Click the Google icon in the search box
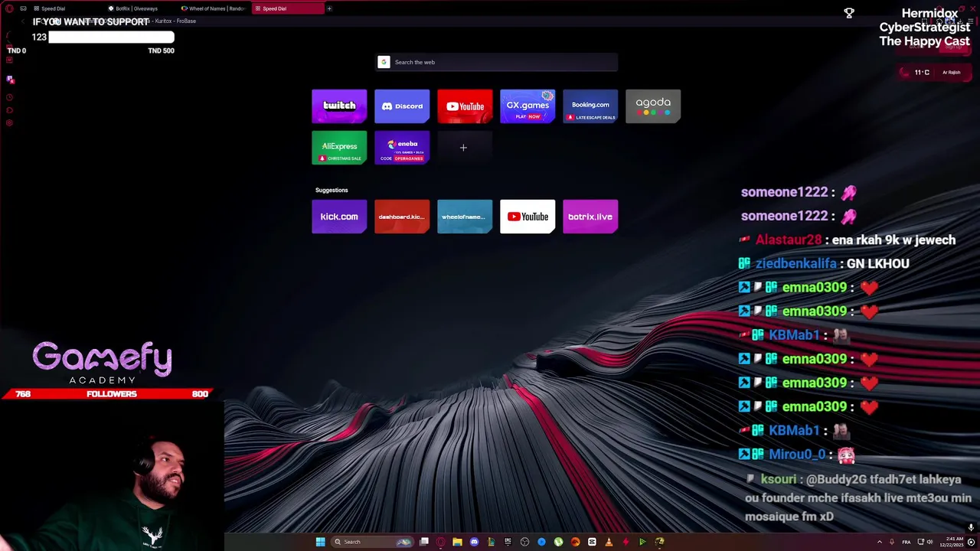980x551 pixels. click(x=384, y=62)
